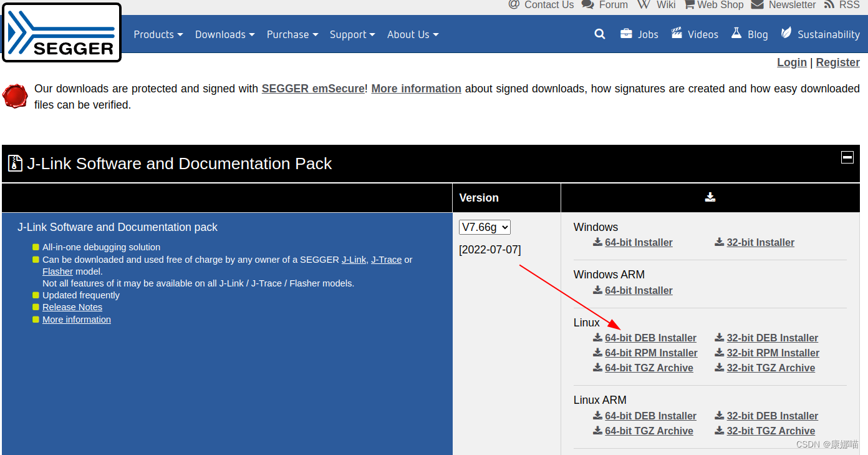The height and width of the screenshot is (455, 868).
Task: Open the Jobs page
Action: pos(648,34)
